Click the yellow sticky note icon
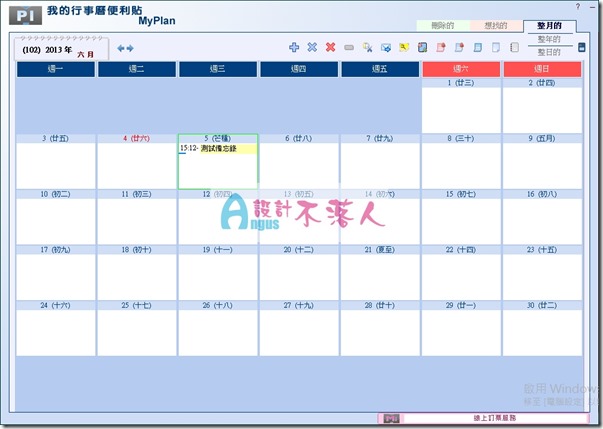Image resolution: width=603 pixels, height=429 pixels. 404,47
